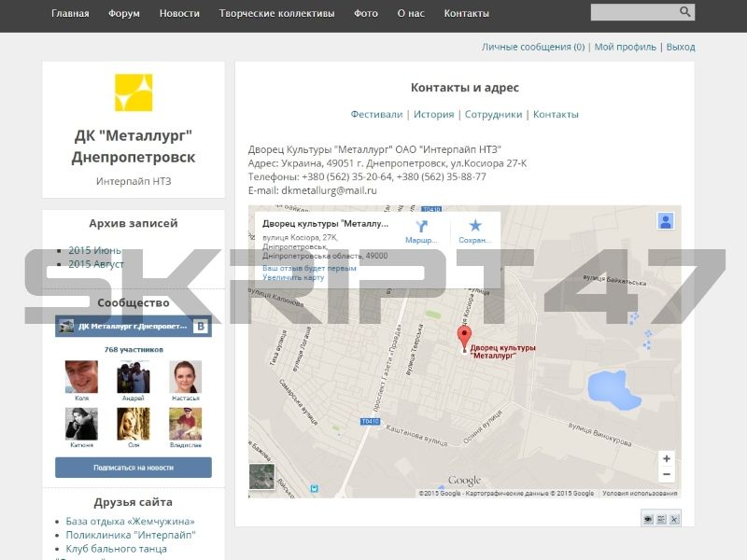This screenshot has width=747, height=560.
Task: Click the X delete icon below map
Action: pos(674,519)
